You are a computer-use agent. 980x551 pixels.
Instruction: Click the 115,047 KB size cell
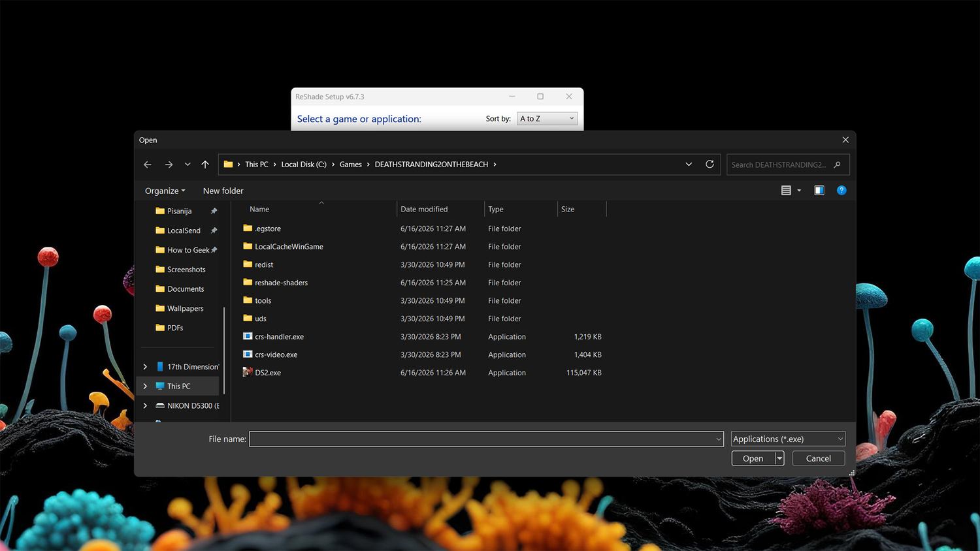[583, 373]
